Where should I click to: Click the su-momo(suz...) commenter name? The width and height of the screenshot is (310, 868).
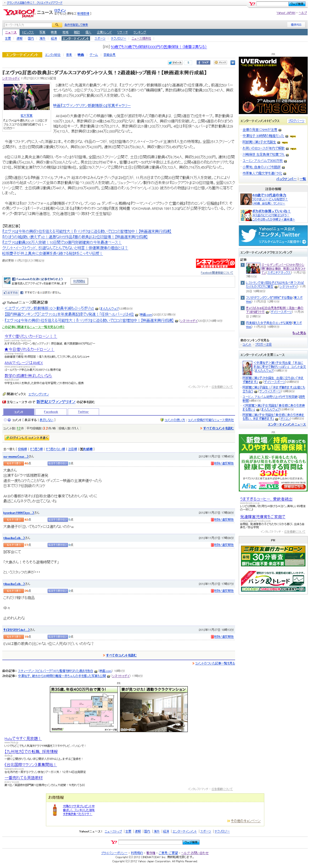[16, 457]
